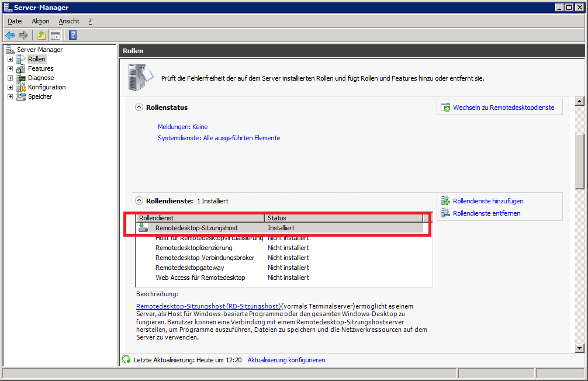This screenshot has height=381, width=588.
Task: Select the Remotedesktoplizenzierung row
Action: [x=193, y=248]
